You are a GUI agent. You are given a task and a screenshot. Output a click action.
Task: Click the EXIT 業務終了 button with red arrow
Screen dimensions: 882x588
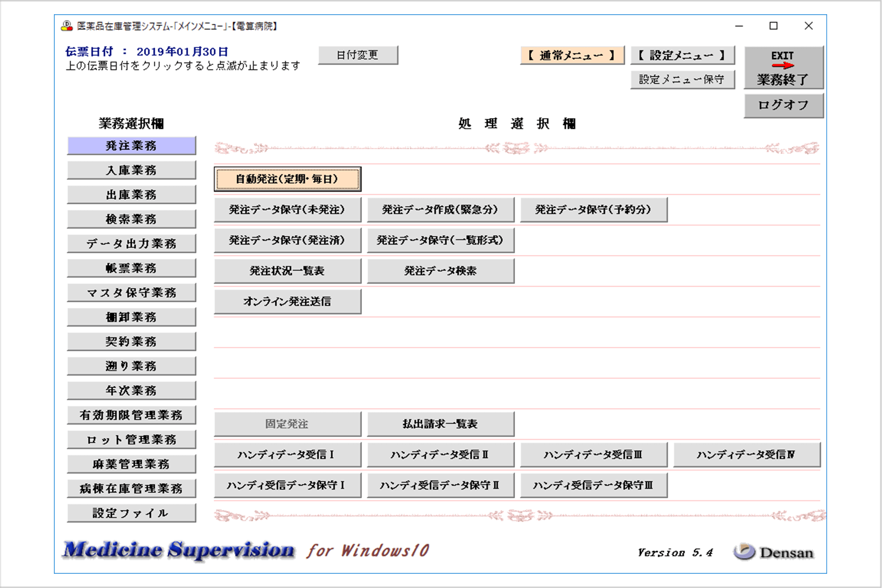tap(783, 67)
